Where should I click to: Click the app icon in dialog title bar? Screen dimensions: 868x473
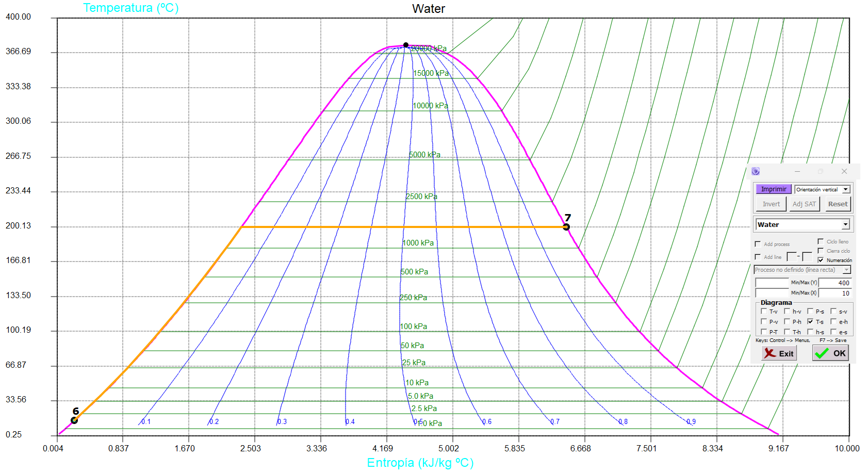click(756, 171)
